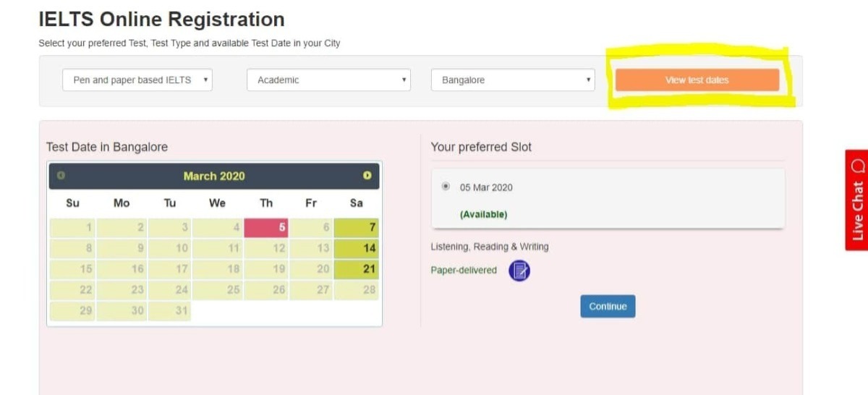Click the 05 Mar 2020 slot label

[x=486, y=187]
